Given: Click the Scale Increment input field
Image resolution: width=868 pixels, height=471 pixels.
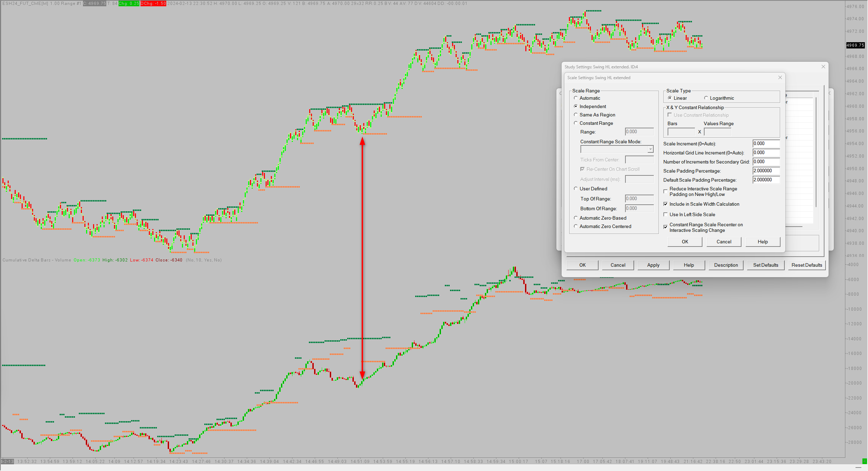Looking at the screenshot, I should point(766,144).
